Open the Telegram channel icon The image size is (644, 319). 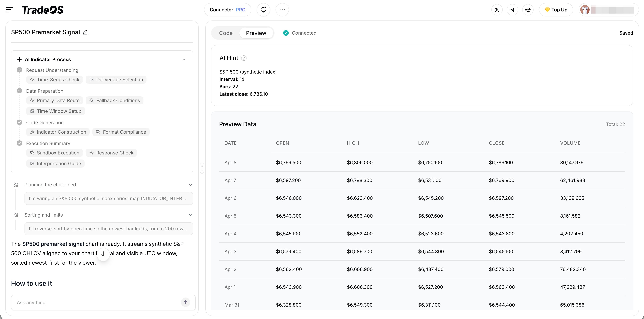pos(512,10)
